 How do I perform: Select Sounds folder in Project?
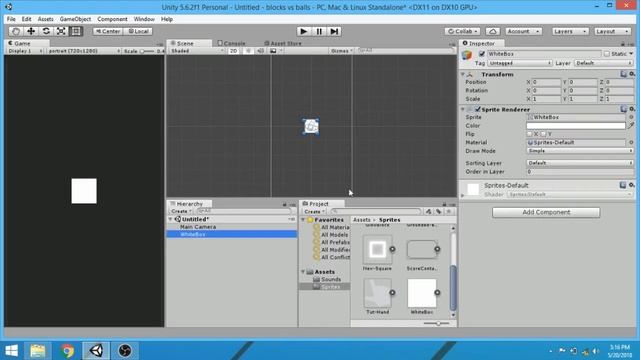pos(331,280)
